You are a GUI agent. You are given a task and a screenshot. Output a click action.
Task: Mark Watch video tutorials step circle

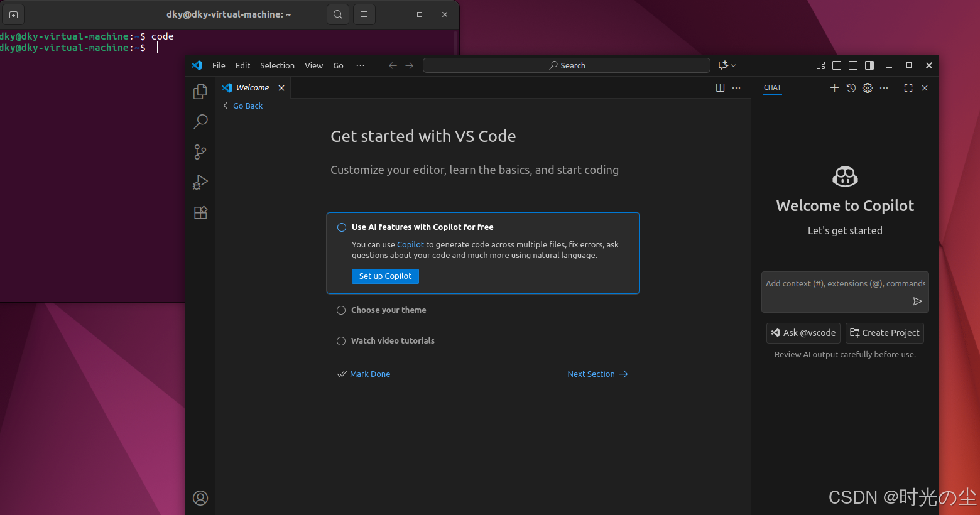click(x=341, y=341)
